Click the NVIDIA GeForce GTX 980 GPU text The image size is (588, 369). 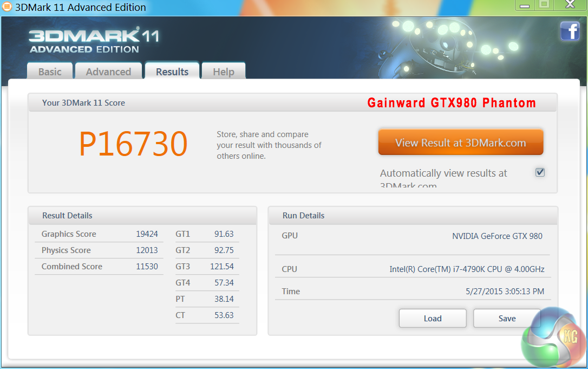[497, 236]
